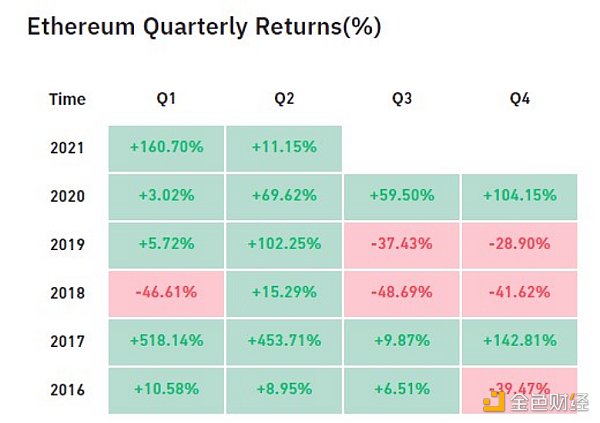The width and height of the screenshot is (600, 423).
Task: Click the 2021 row label
Action: (67, 147)
